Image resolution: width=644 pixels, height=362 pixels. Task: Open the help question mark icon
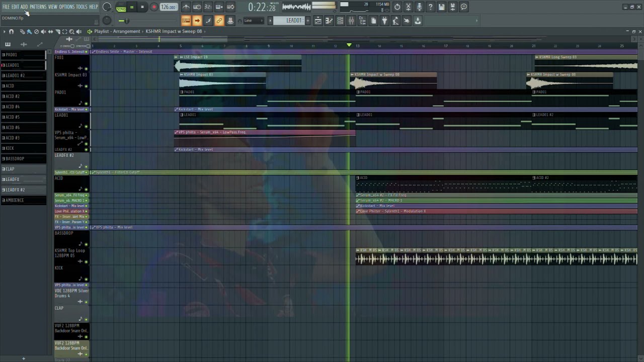(x=431, y=7)
